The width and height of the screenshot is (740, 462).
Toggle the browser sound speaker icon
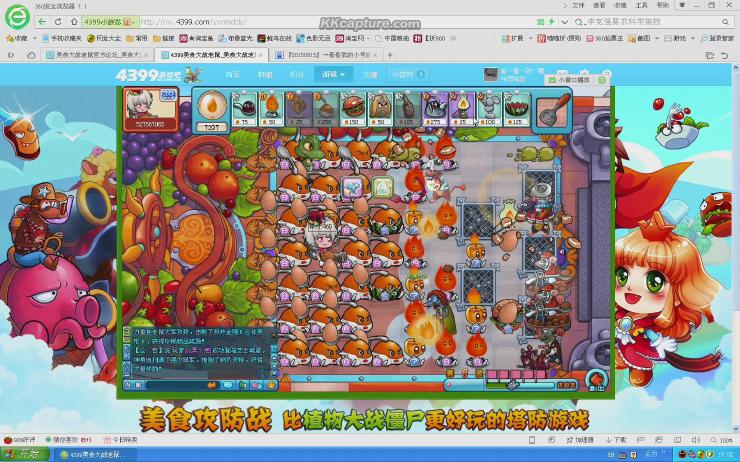[x=695, y=440]
